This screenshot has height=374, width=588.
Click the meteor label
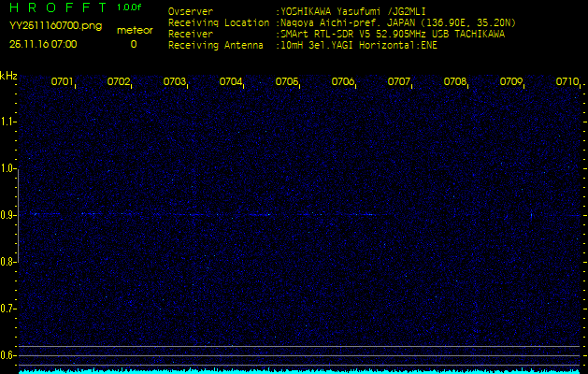pos(135,31)
